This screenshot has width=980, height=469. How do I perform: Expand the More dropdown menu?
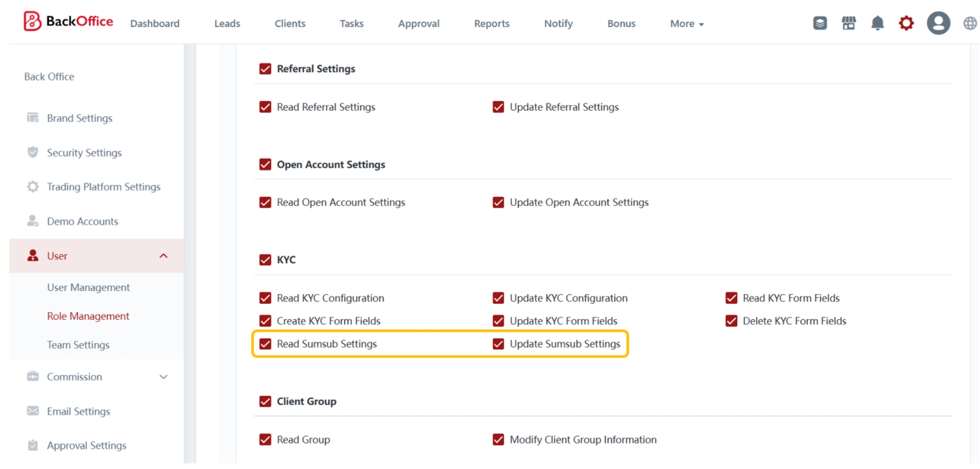click(686, 24)
